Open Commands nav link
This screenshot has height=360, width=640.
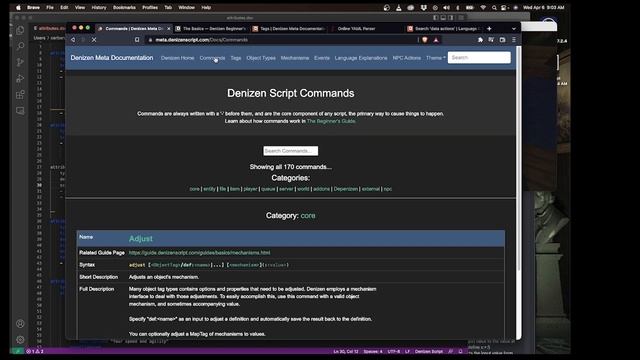(x=212, y=58)
